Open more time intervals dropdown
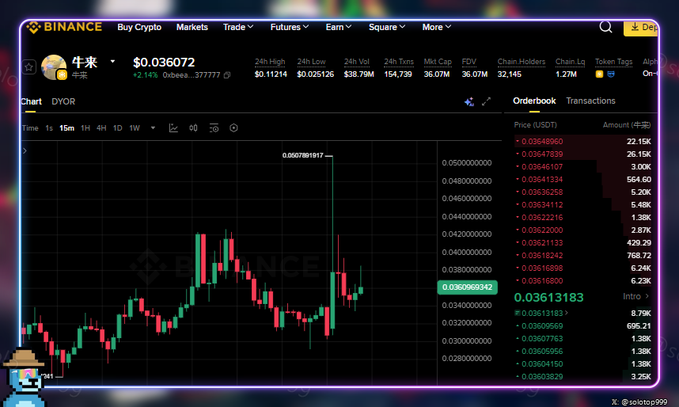679x407 pixels. coord(153,128)
